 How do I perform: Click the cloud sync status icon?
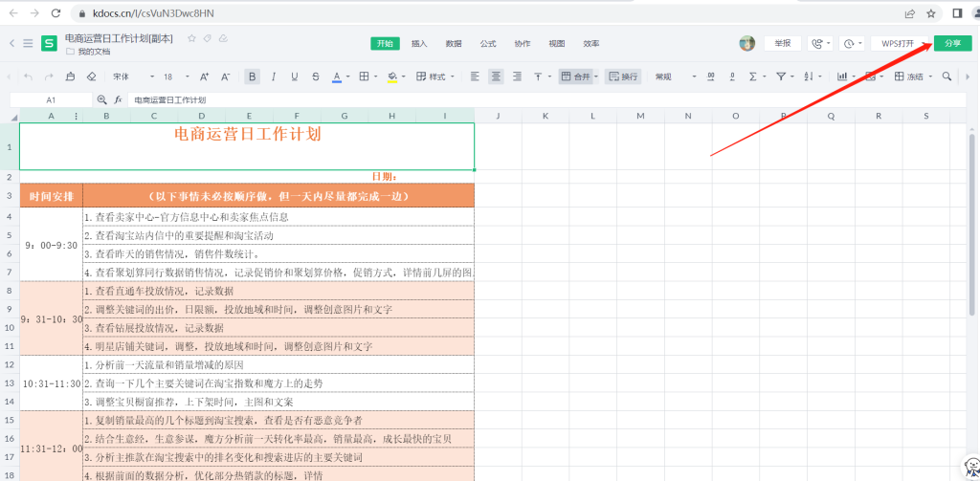point(223,38)
